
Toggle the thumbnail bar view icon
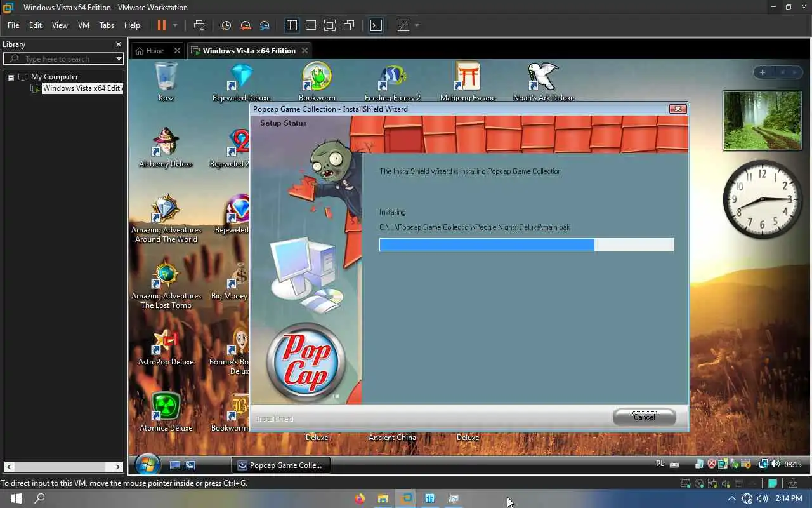311,25
